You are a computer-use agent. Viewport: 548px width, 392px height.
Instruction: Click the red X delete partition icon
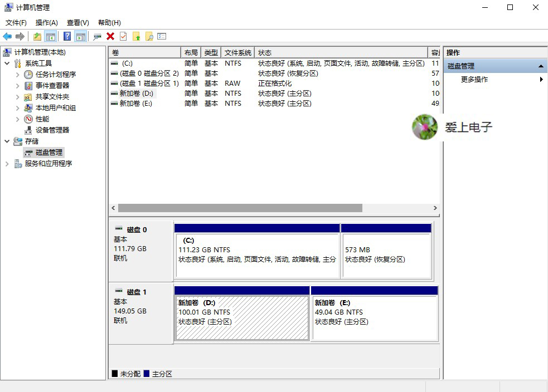(x=109, y=36)
